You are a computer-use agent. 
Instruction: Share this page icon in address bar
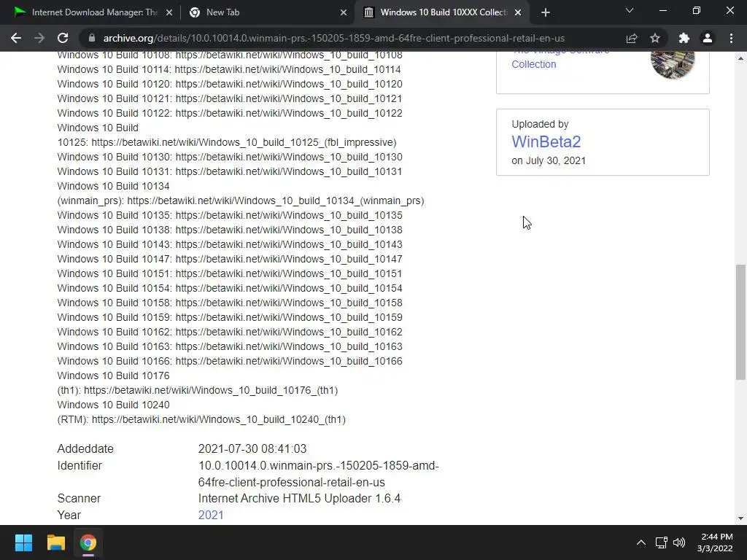pyautogui.click(x=632, y=38)
